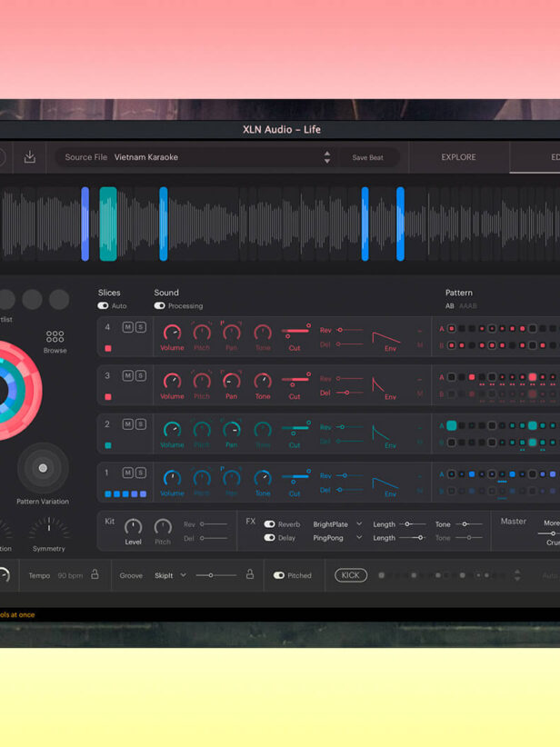Toggle the Sound Processing switch
560x747 pixels.
coord(159,306)
